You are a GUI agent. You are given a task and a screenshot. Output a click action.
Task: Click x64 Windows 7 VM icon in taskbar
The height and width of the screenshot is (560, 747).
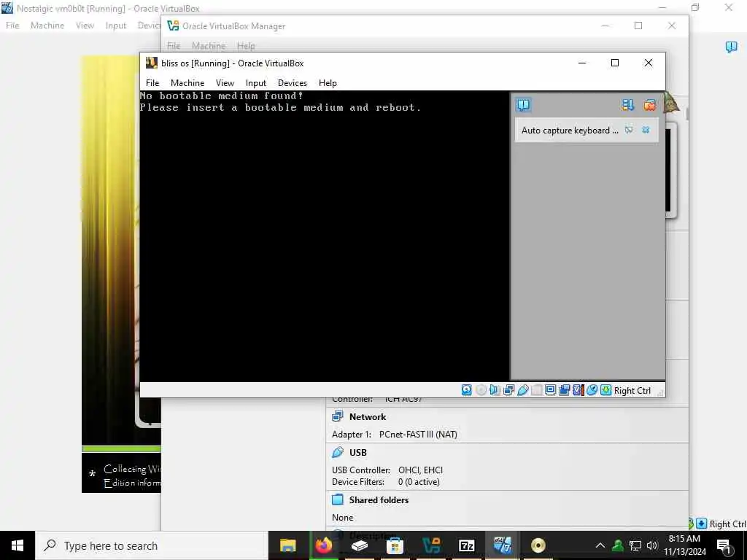coord(502,545)
